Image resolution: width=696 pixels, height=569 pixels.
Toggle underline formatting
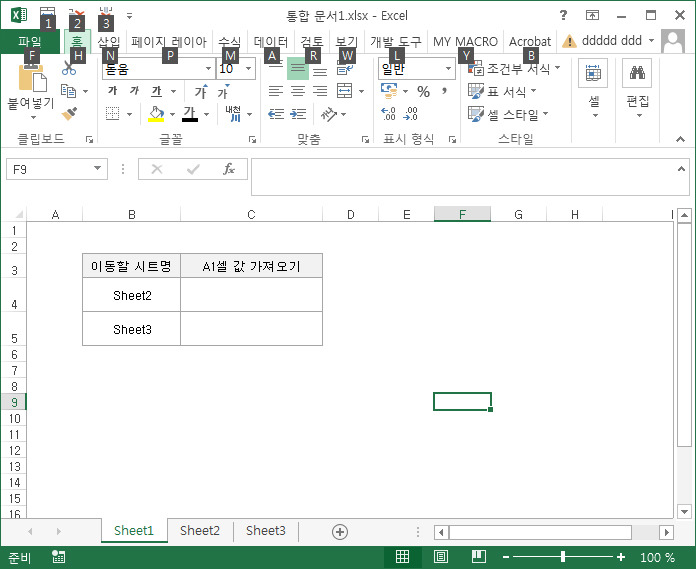coord(156,91)
